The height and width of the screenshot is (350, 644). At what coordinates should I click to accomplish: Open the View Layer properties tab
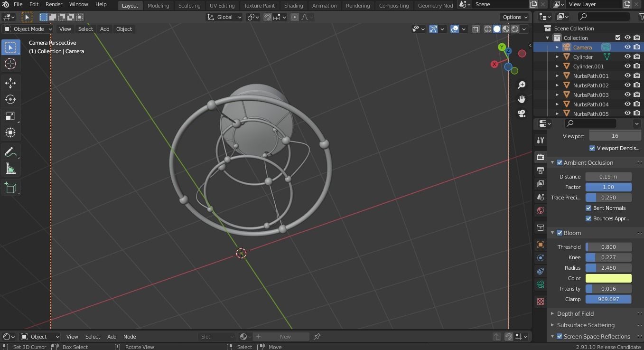pyautogui.click(x=540, y=183)
